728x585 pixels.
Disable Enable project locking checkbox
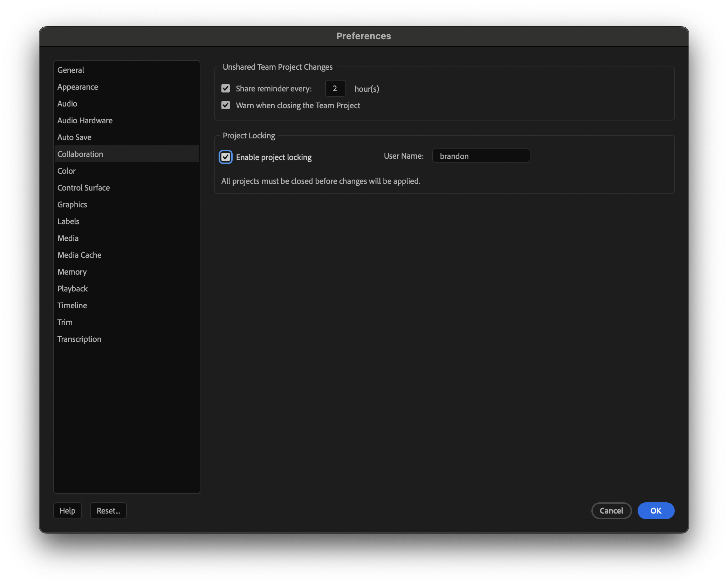click(226, 157)
